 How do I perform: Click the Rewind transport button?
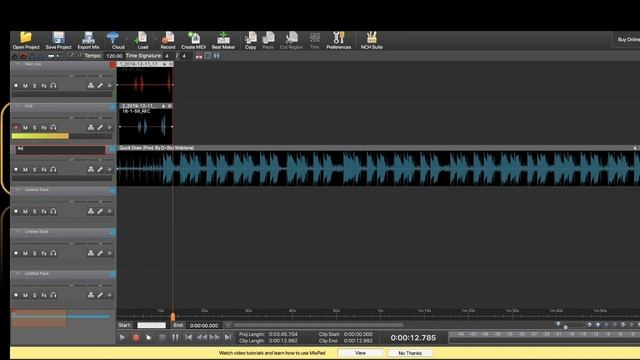pos(201,338)
